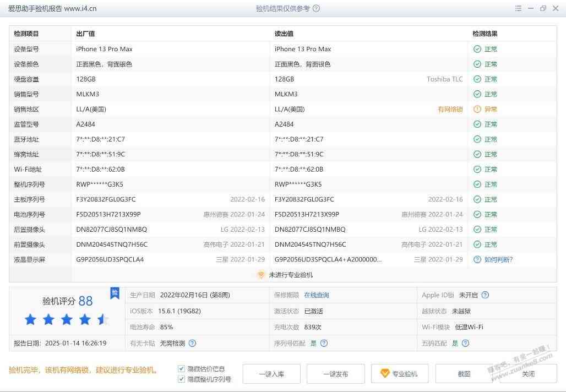Click the orange 验机完毕 summary message

coord(83,370)
